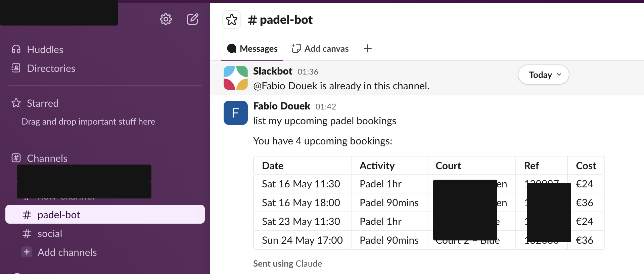
Task: Expand the Starred section
Action: (x=43, y=103)
